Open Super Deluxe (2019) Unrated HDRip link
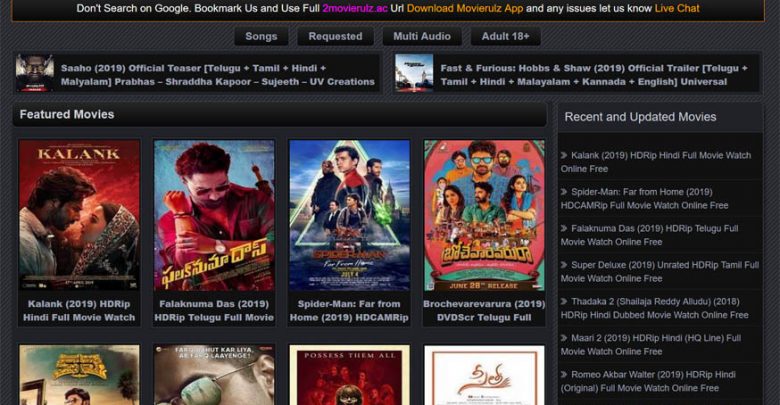This screenshot has height=405, width=780. tap(660, 272)
